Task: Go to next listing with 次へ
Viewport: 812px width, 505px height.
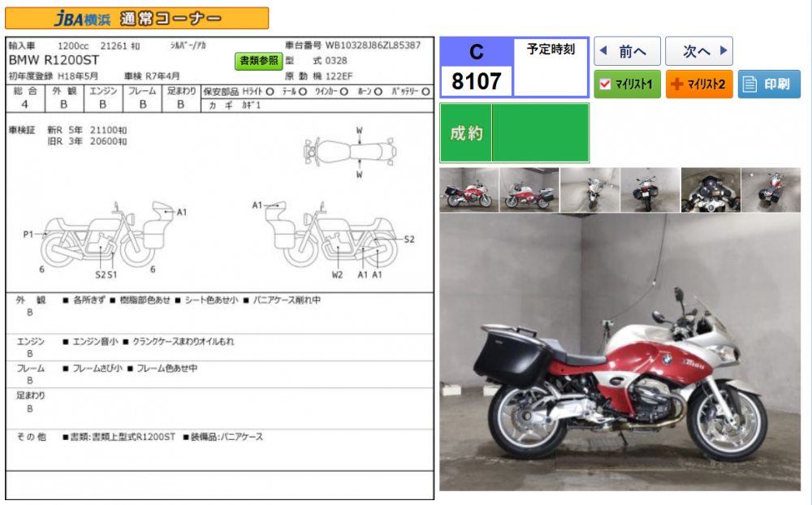Action: tap(698, 51)
